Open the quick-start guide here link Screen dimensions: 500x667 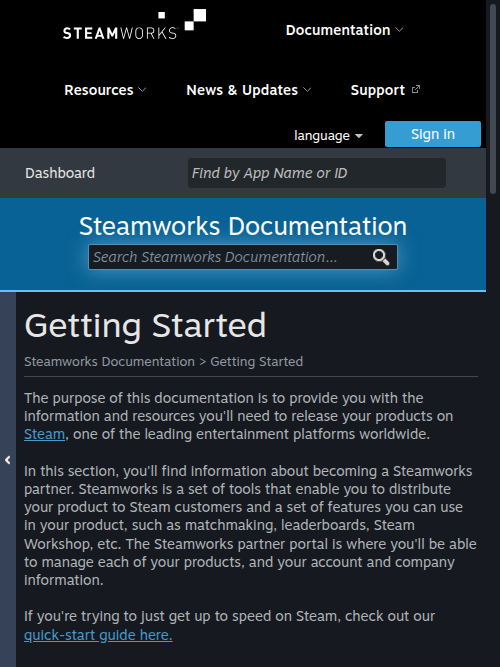click(98, 635)
